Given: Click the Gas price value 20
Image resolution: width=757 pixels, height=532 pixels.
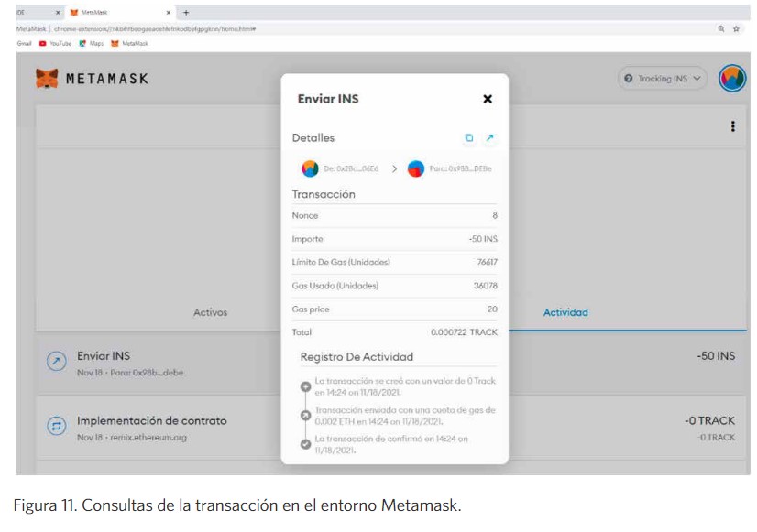Looking at the screenshot, I should coord(492,309).
